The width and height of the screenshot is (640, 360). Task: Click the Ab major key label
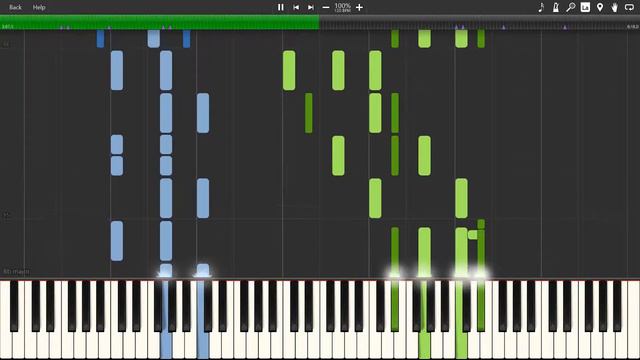(16, 271)
